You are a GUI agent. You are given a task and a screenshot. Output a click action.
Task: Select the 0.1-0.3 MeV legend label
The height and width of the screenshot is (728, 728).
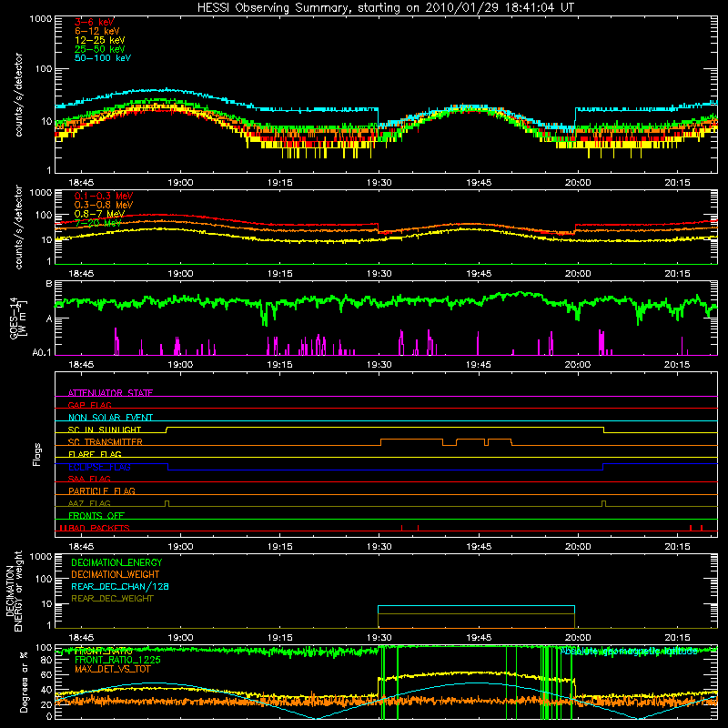point(104,196)
